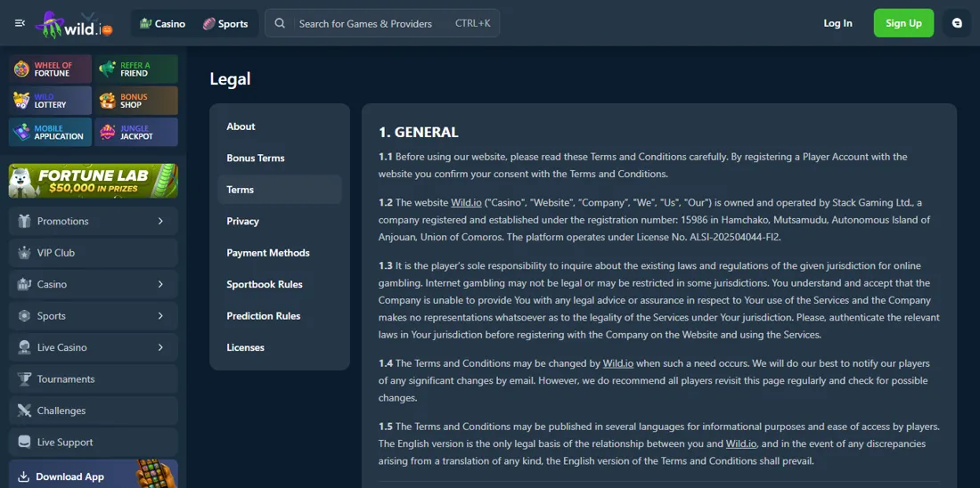Click the Log In button
This screenshot has width=980, height=488.
pyautogui.click(x=837, y=23)
